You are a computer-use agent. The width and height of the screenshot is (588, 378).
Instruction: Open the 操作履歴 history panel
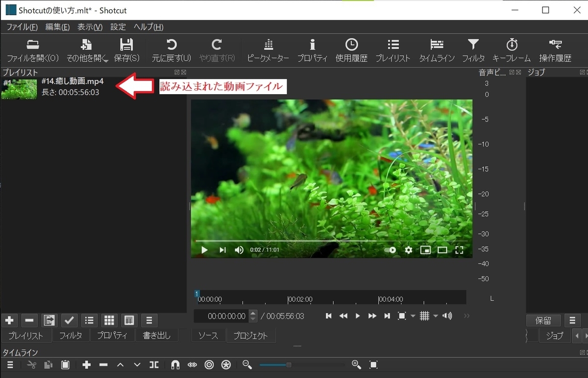click(x=555, y=50)
